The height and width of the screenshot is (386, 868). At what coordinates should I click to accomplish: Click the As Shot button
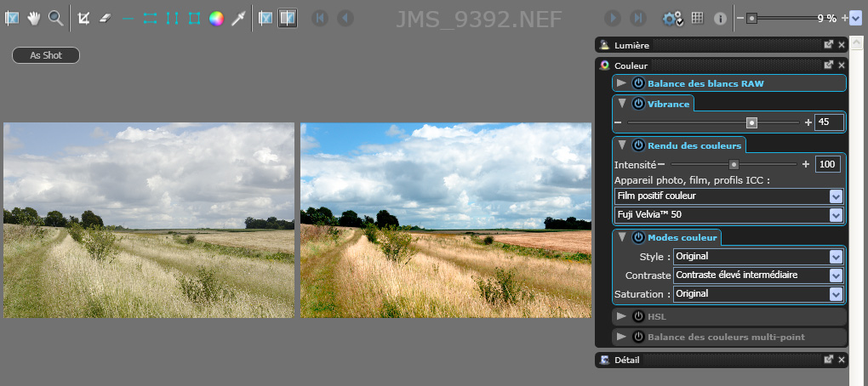pyautogui.click(x=46, y=55)
